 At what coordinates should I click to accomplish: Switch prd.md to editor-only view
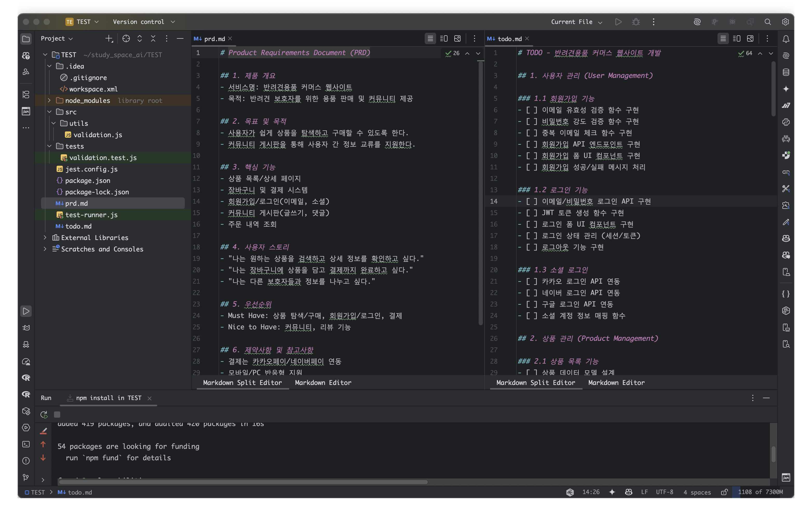pyautogui.click(x=430, y=38)
